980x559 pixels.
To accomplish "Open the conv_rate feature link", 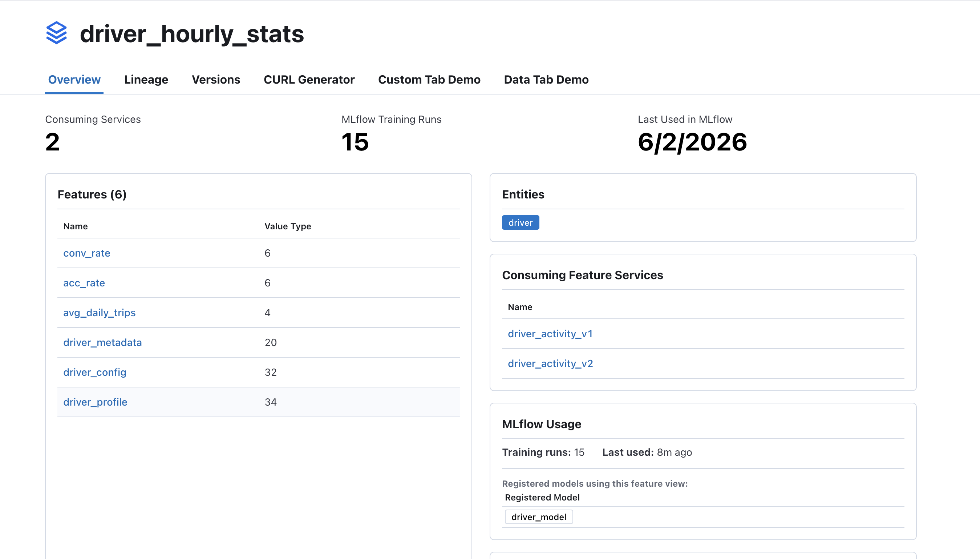I will [x=87, y=253].
